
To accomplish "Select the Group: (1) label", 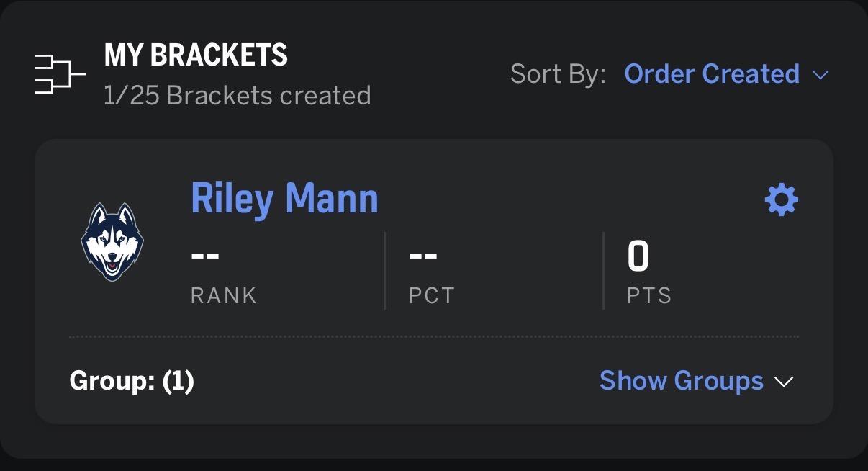I will click(x=132, y=380).
